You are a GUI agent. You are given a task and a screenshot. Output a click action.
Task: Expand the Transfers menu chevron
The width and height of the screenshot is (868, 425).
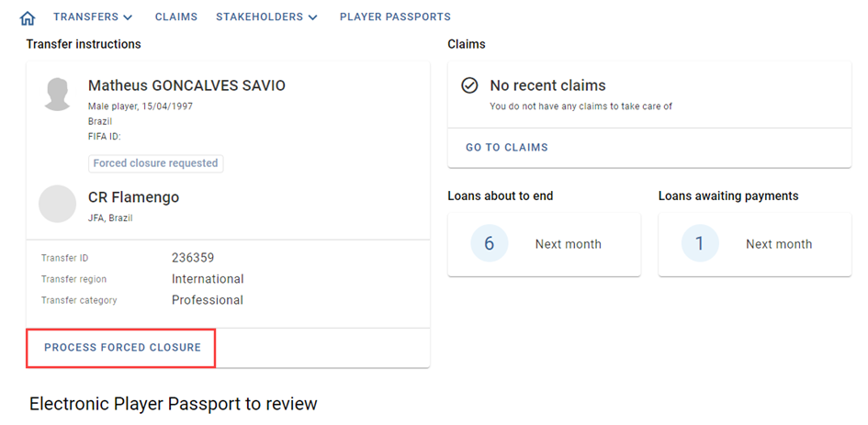click(x=128, y=17)
